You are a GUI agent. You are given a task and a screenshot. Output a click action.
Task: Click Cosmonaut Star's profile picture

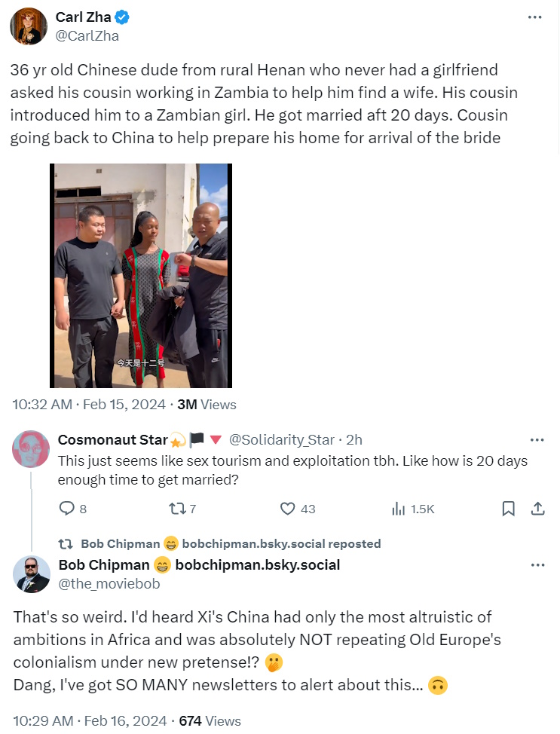click(31, 450)
